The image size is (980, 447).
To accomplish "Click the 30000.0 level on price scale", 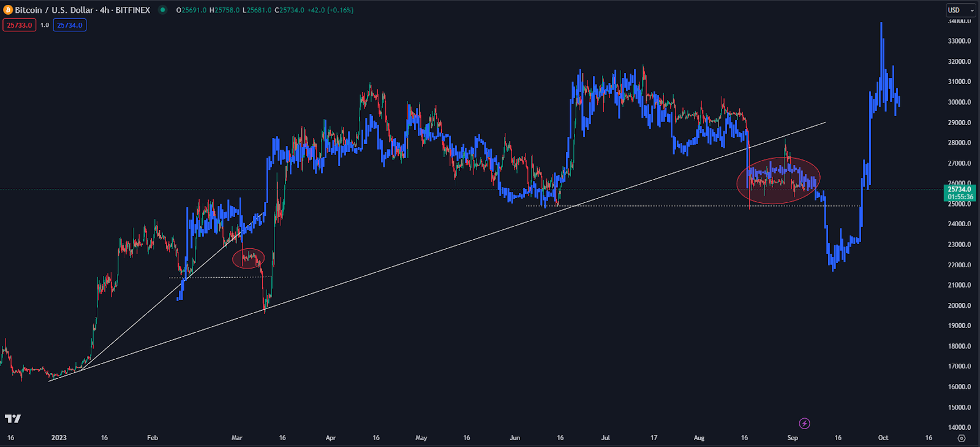I will tap(959, 102).
